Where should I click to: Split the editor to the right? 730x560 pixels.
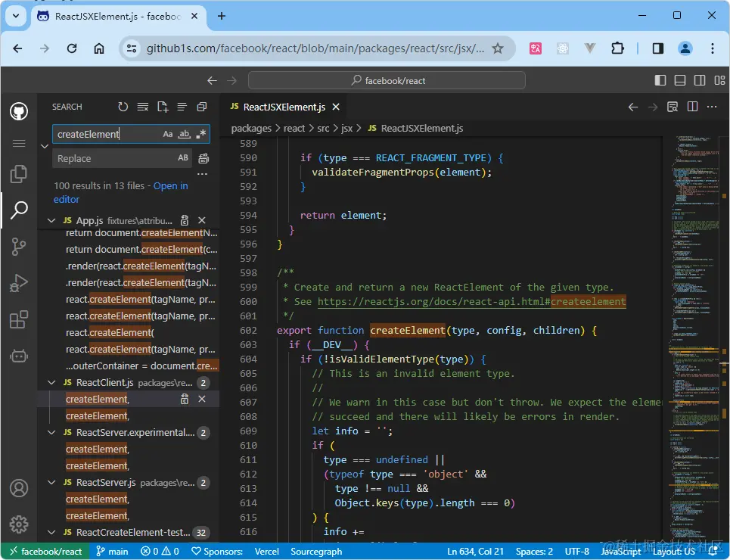click(692, 107)
